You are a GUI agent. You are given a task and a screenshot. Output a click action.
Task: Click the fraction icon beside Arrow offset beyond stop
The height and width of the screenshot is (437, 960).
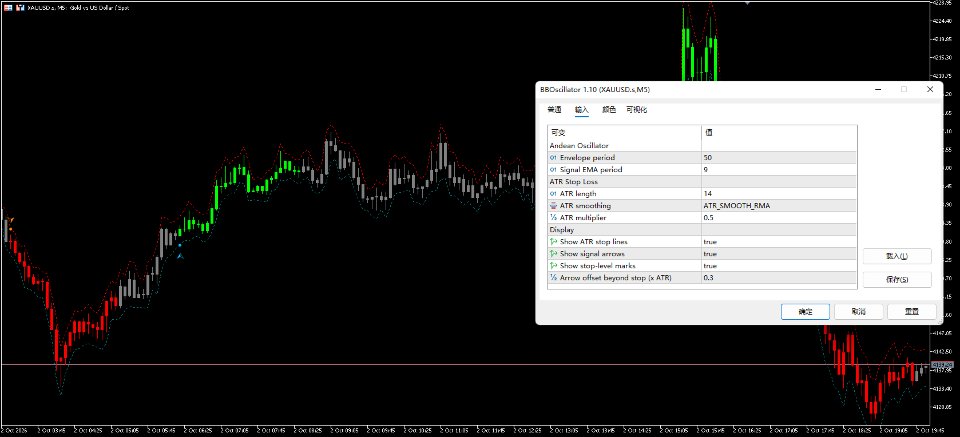click(553, 278)
